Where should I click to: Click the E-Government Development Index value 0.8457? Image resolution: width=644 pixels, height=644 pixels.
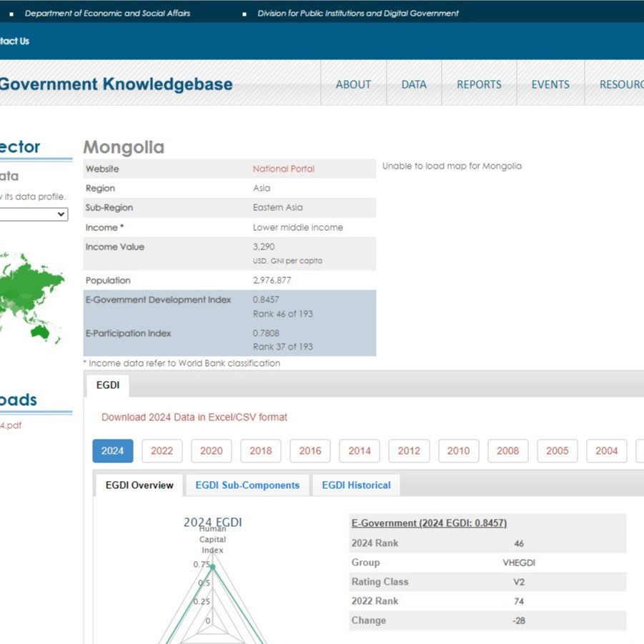(266, 299)
